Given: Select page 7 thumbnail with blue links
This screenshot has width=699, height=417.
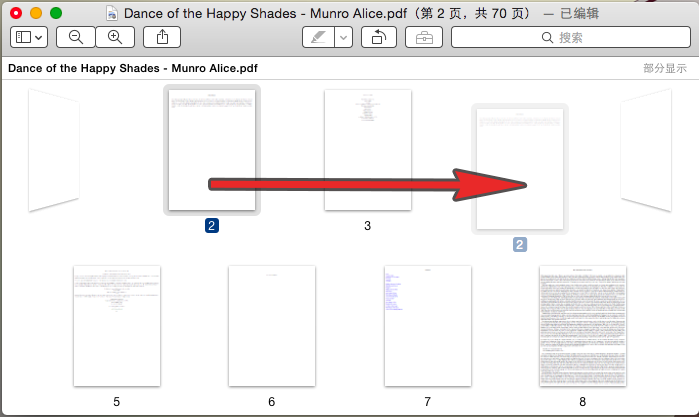Looking at the screenshot, I should 427,325.
